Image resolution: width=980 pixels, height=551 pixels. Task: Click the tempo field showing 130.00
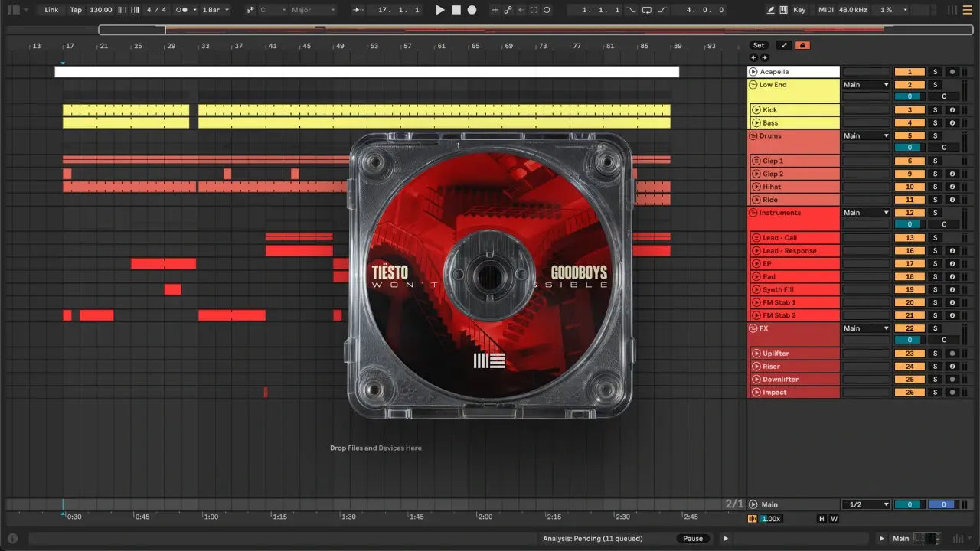click(x=100, y=10)
